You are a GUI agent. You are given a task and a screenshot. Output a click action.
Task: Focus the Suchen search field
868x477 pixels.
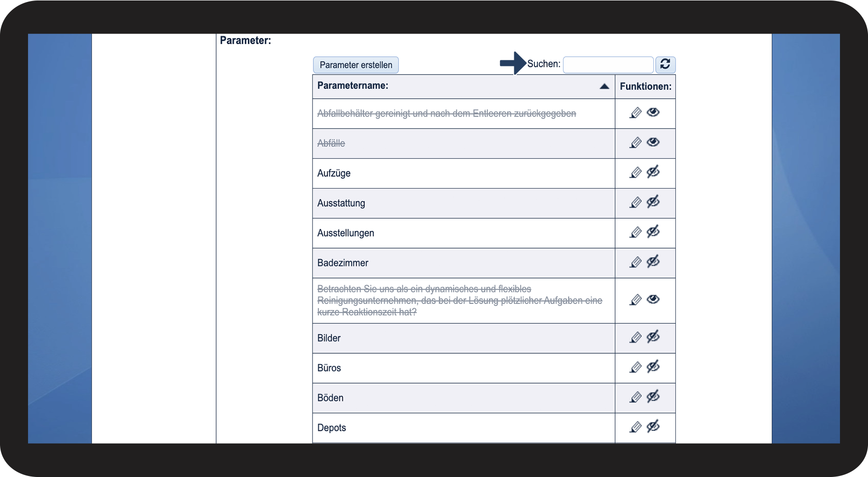coord(608,64)
